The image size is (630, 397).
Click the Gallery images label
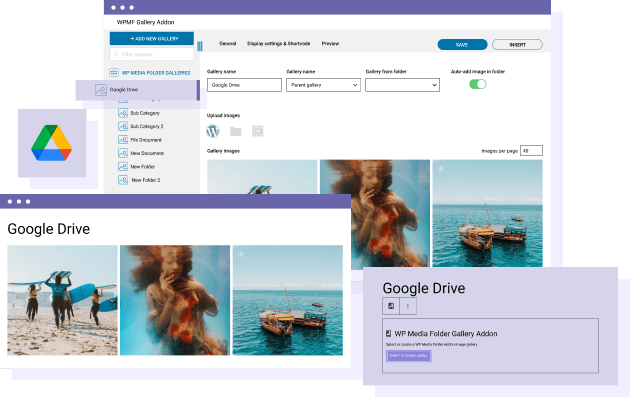tap(223, 151)
